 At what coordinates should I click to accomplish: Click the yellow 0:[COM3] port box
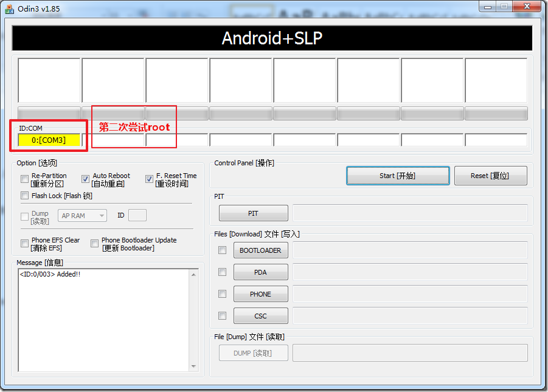[49, 140]
